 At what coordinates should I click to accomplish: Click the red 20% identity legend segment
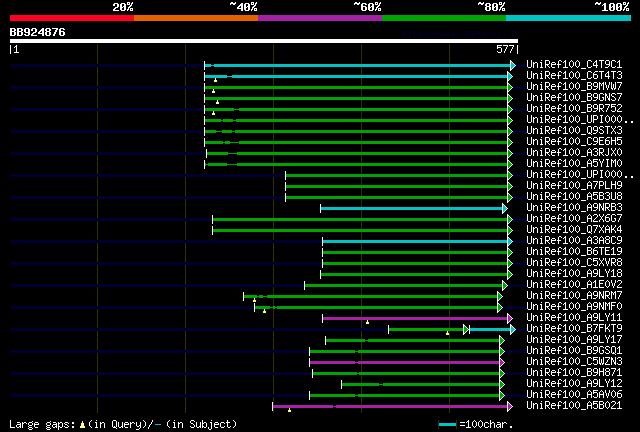pos(72,18)
